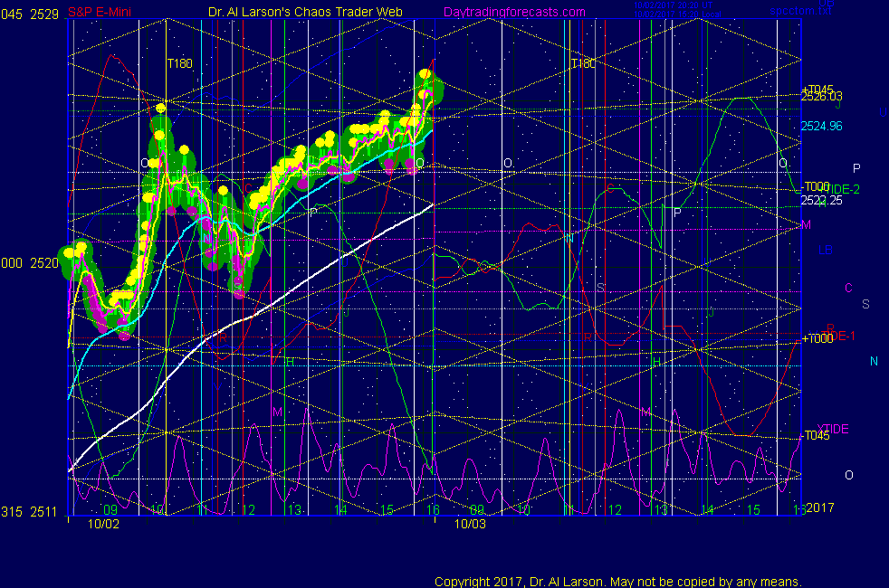This screenshot has height=588, width=889.
Task: Click the yellow 2017 year label
Action: point(820,507)
